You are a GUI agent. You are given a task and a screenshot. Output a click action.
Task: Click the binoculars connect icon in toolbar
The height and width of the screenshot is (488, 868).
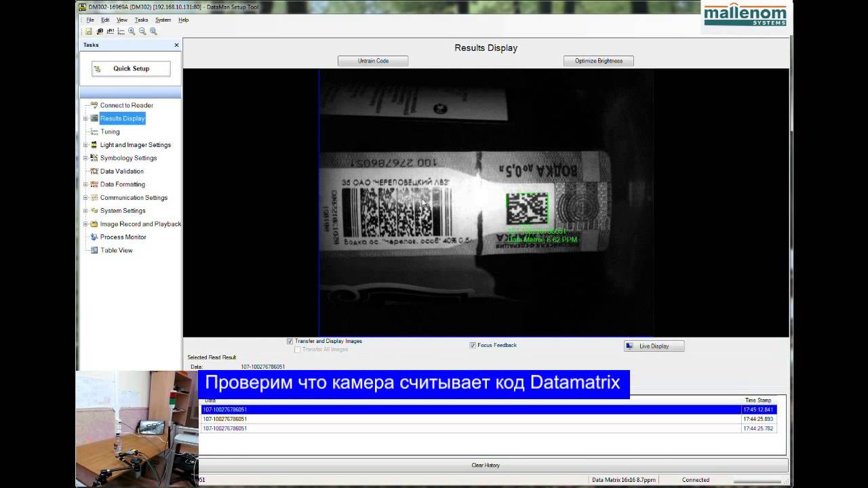tap(100, 31)
